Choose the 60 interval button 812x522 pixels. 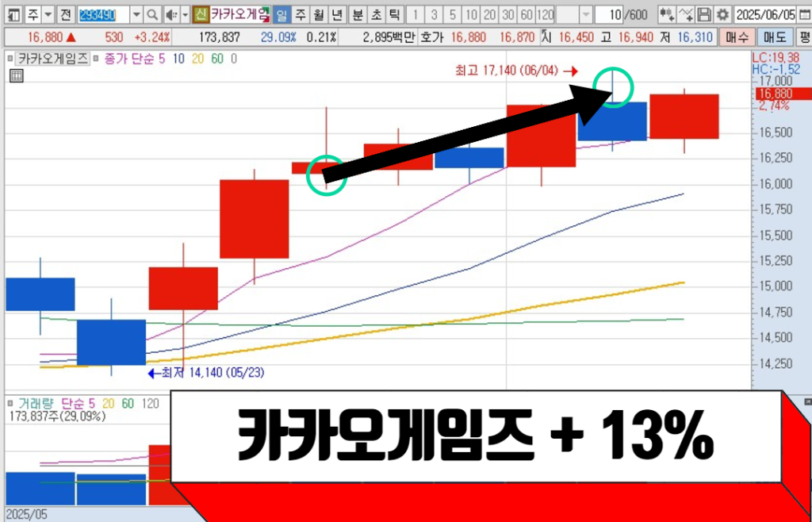[x=527, y=15]
